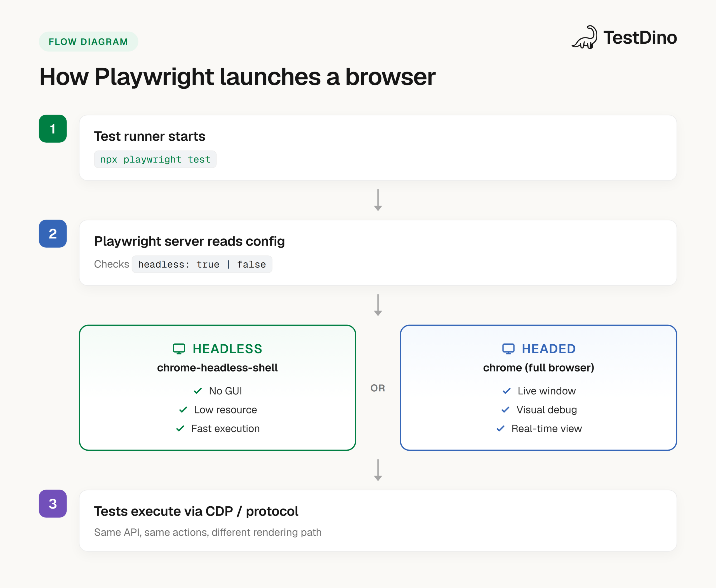
Task: Click the Low resource text
Action: point(225,410)
